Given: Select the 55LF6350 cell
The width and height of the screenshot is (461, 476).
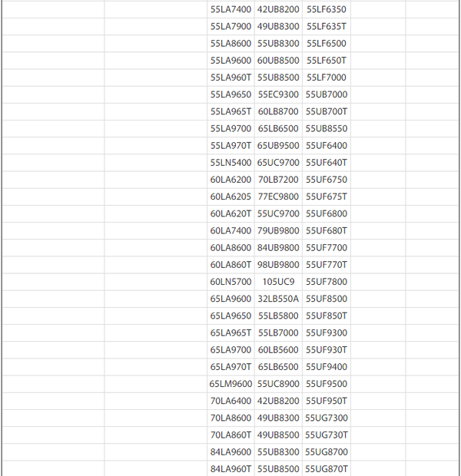Looking at the screenshot, I should click(327, 9).
